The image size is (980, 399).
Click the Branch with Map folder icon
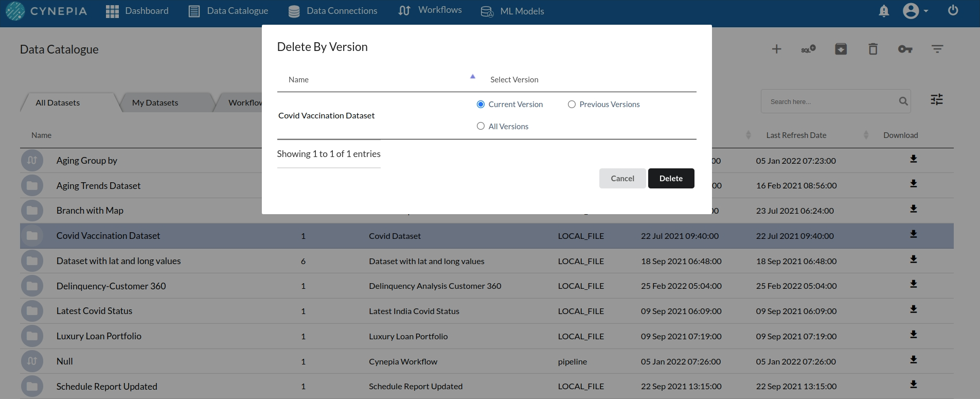(32, 211)
